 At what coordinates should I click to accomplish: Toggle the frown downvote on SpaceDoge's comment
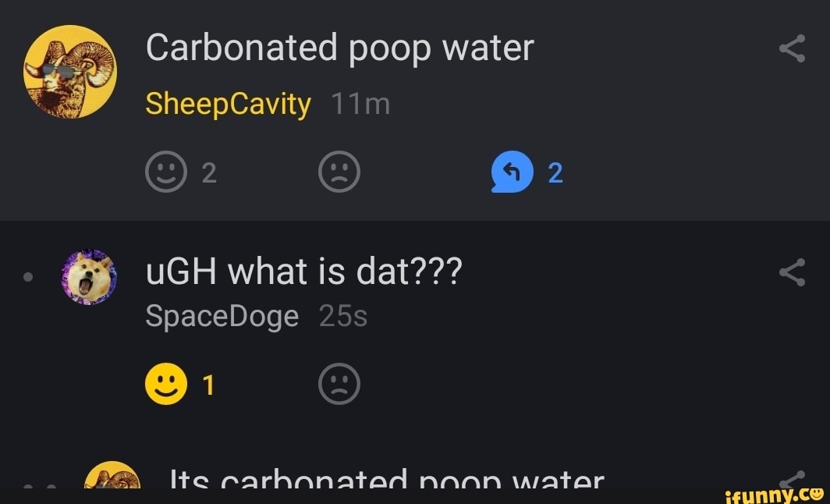[339, 383]
